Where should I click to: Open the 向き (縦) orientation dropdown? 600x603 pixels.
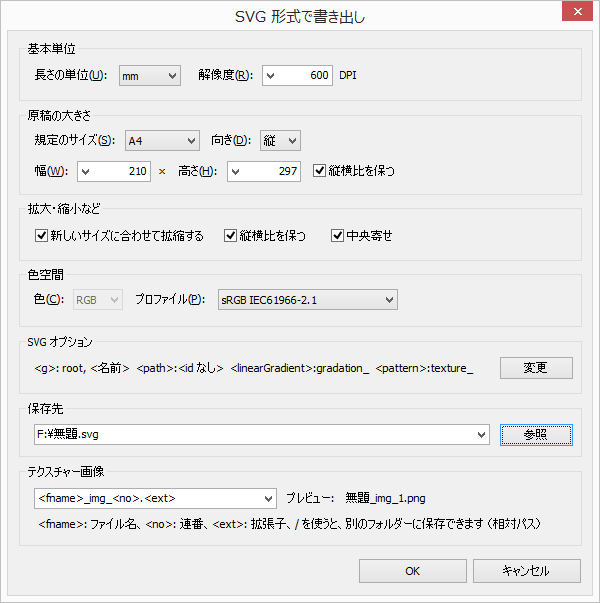tap(280, 141)
